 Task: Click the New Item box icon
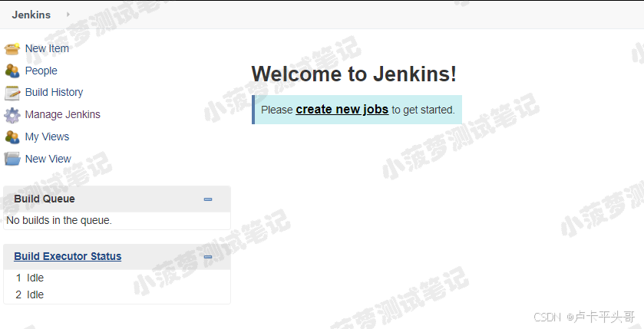[x=12, y=49]
